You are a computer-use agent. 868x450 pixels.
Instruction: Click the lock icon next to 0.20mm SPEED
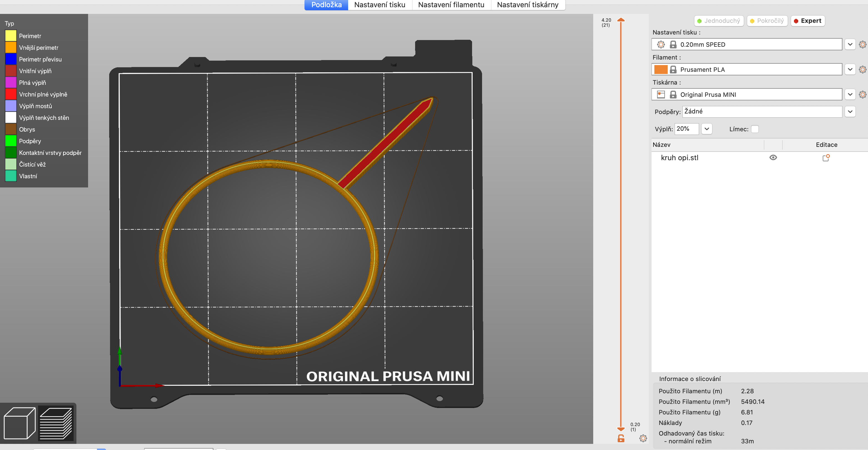tap(673, 44)
